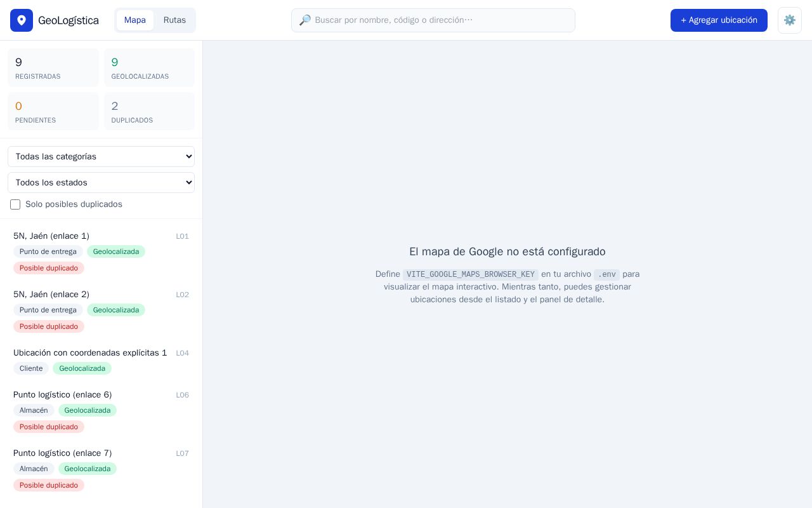Open the Todas las categorías dropdown
Screen dimensions: 812x508
(x=101, y=157)
